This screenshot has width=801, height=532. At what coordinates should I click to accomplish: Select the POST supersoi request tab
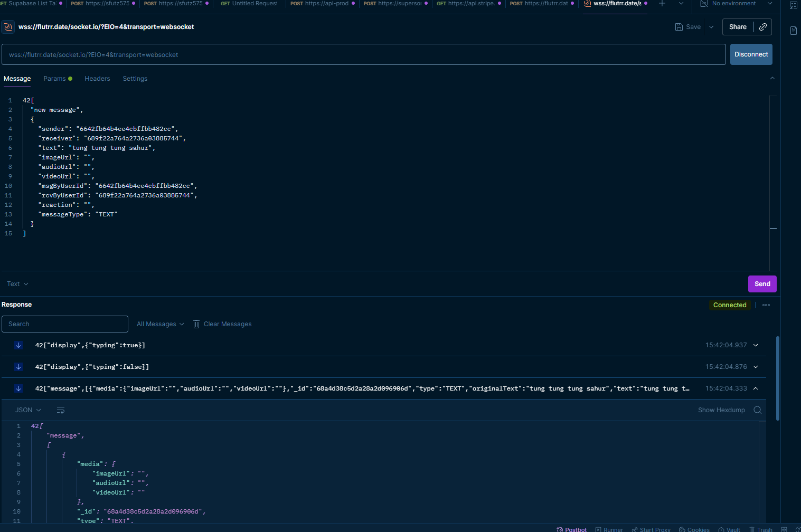pos(395,4)
